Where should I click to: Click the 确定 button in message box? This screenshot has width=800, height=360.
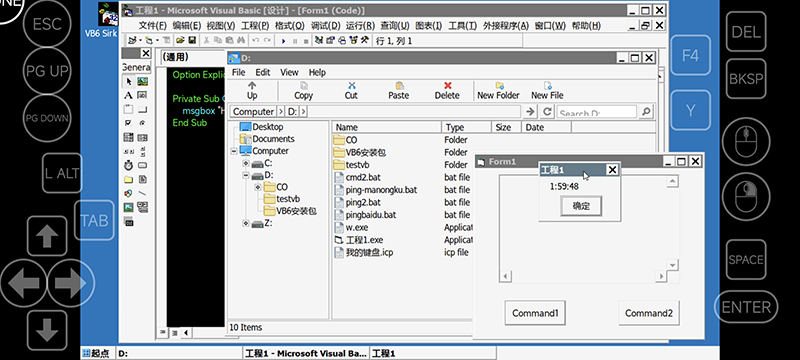[x=581, y=207]
